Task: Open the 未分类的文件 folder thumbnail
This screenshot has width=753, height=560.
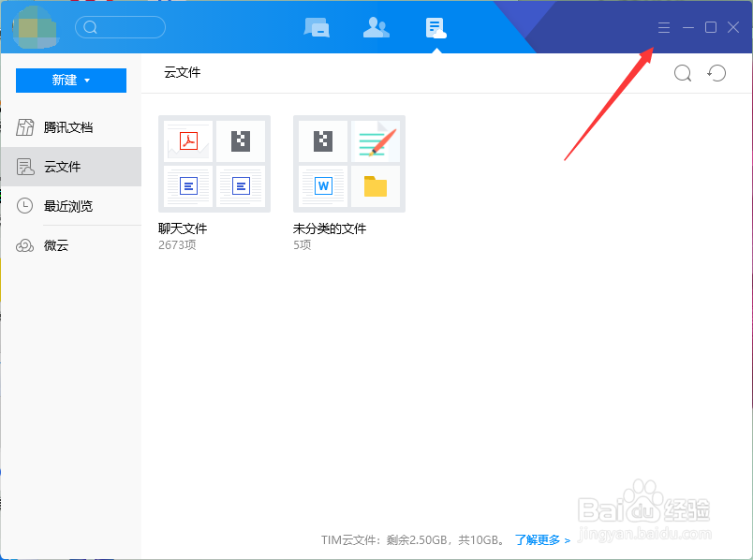Action: tap(349, 164)
